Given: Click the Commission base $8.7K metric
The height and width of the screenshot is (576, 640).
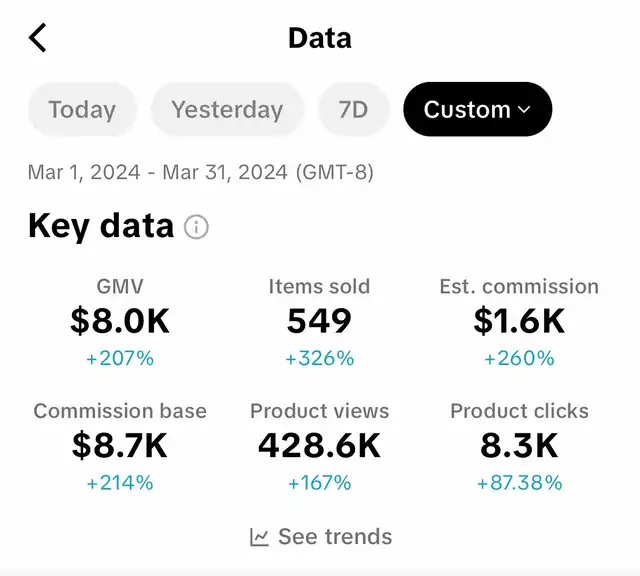Looking at the screenshot, I should (x=120, y=446).
